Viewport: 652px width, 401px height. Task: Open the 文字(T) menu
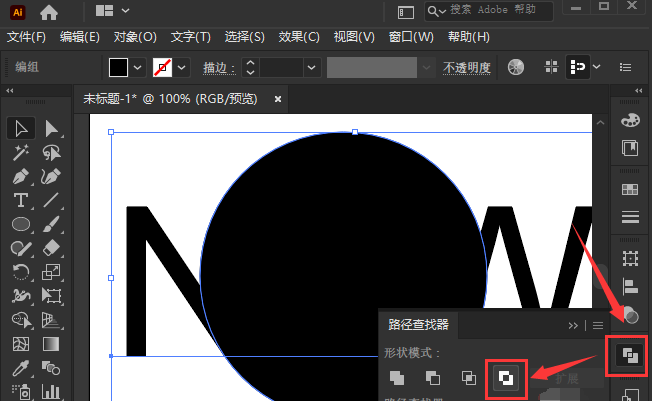coord(191,37)
